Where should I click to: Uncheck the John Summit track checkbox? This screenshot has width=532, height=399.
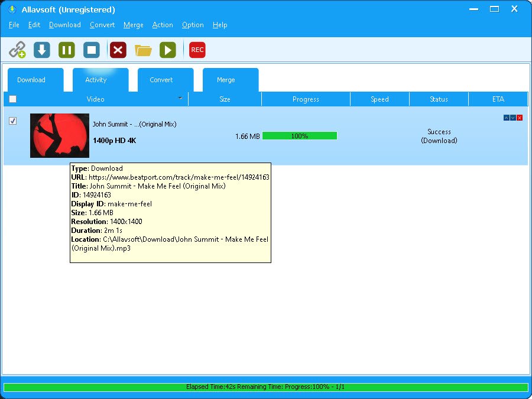pos(12,121)
